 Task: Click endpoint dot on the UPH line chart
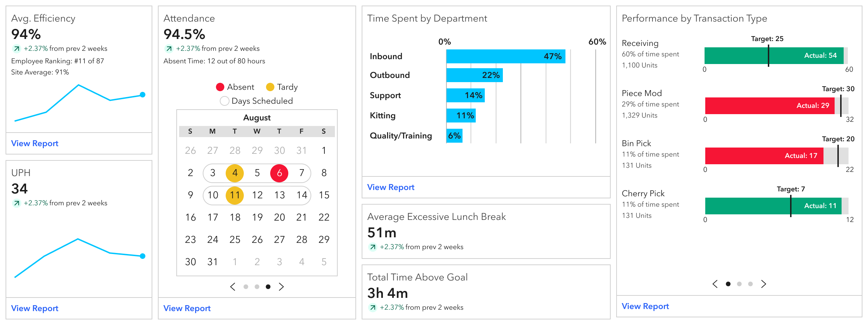click(143, 256)
